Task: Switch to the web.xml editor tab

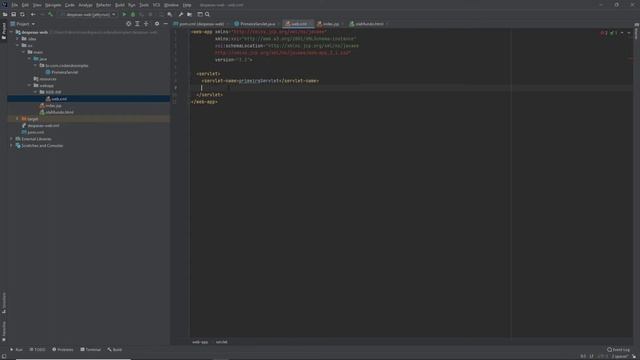Action: (x=298, y=24)
